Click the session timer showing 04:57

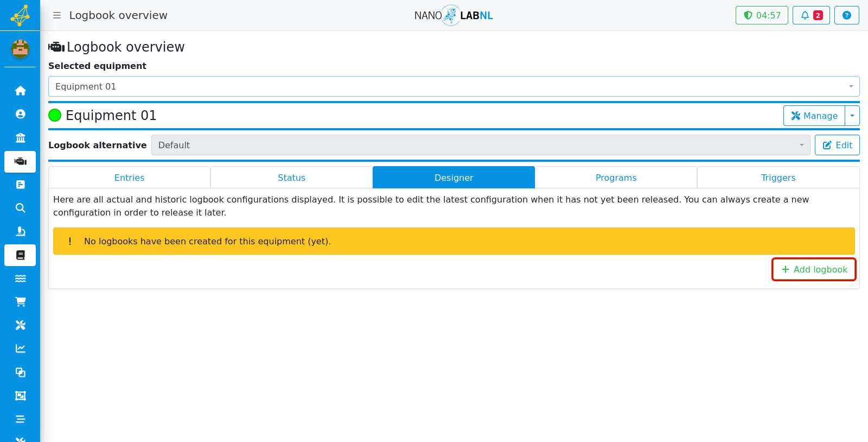pyautogui.click(x=762, y=15)
